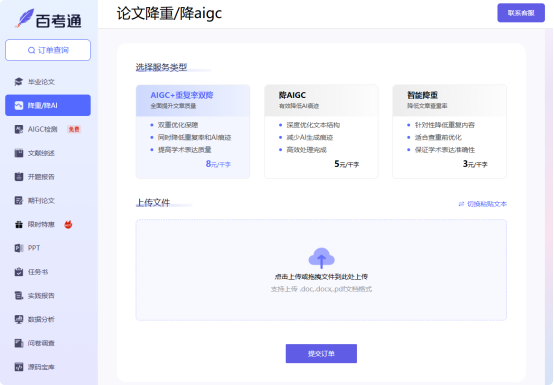The image size is (554, 385).
Task: Open the 数据分析 monitor icon
Action: 18,319
